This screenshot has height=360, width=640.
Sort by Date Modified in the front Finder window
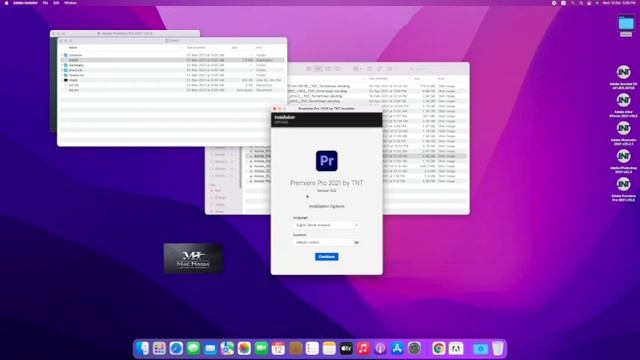click(196, 48)
